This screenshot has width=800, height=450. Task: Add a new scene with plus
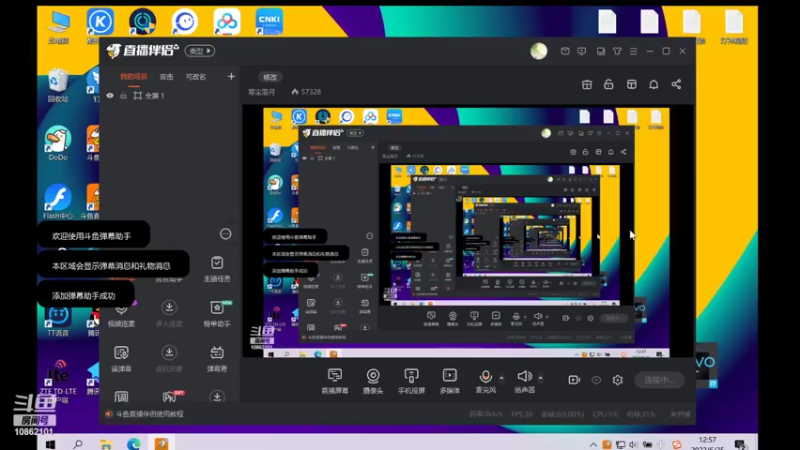[x=231, y=77]
